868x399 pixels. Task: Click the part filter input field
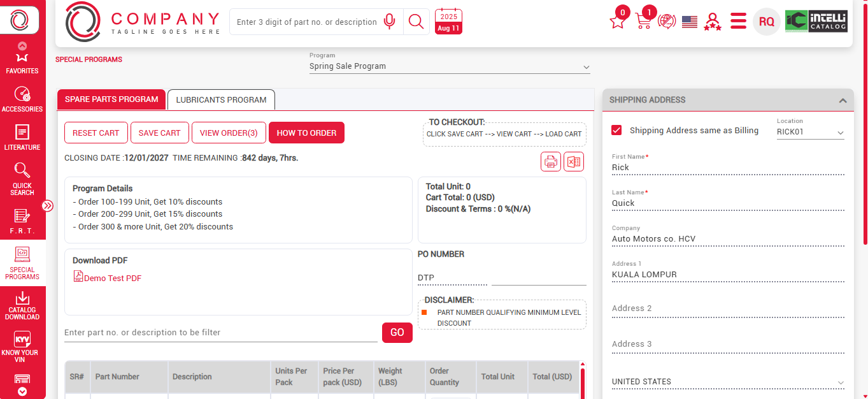click(x=221, y=332)
